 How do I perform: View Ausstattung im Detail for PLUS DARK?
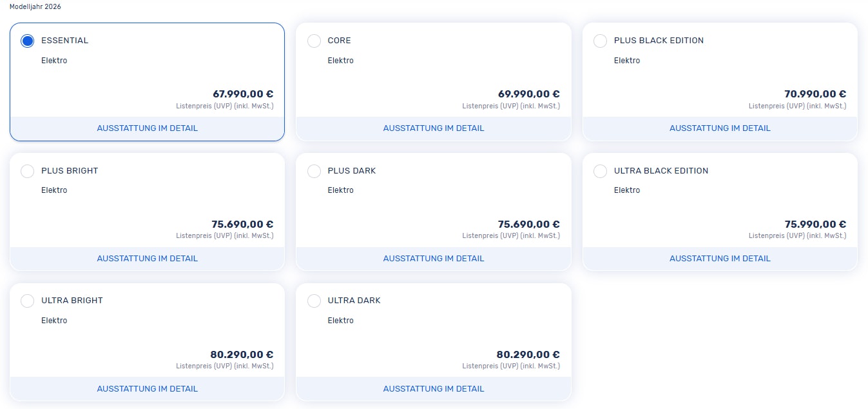(x=434, y=259)
